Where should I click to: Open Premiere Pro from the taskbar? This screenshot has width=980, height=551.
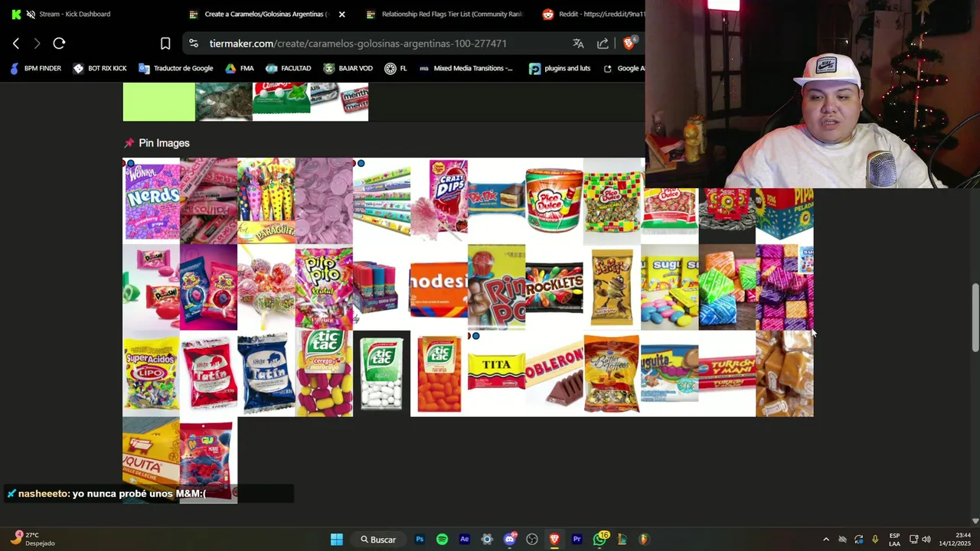coord(577,540)
